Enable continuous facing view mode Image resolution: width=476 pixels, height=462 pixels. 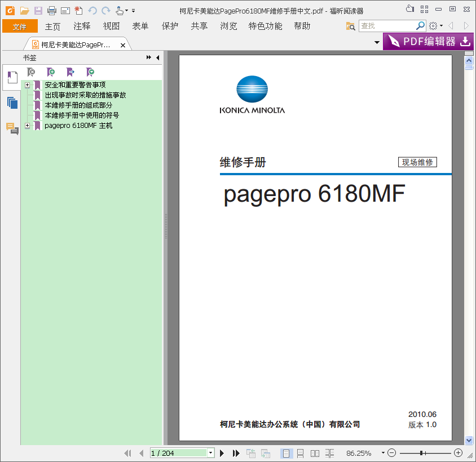[x=329, y=453]
